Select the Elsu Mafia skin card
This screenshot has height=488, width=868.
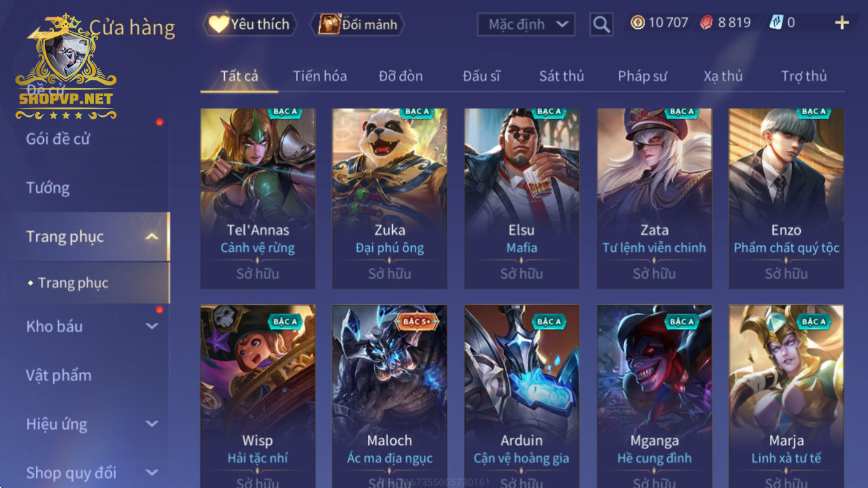coord(522,198)
